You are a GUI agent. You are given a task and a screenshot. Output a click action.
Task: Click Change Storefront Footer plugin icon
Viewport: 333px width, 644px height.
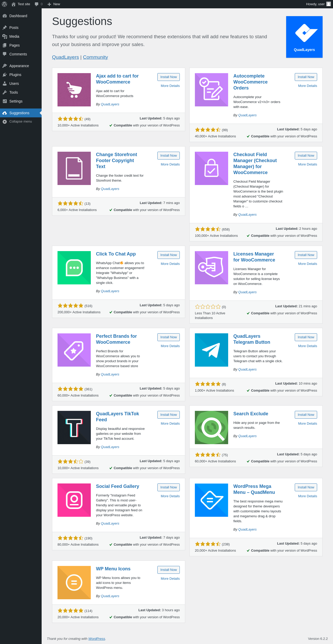[x=74, y=168]
